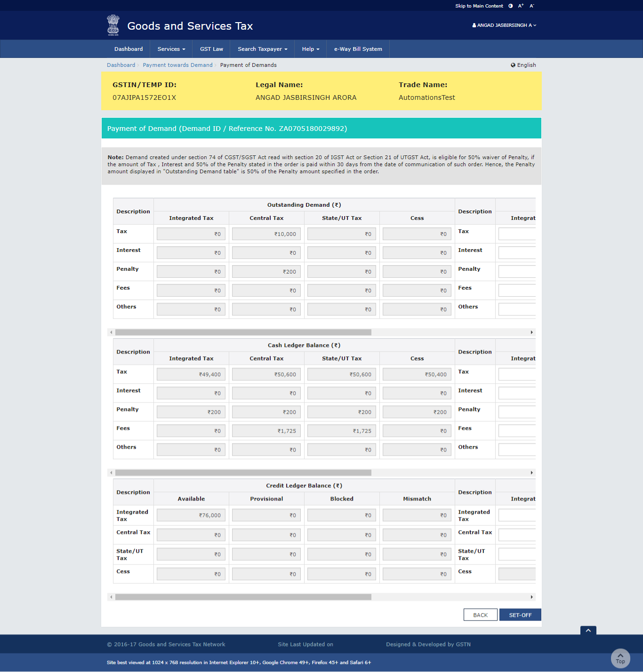Screen dimensions: 643x672
Task: Open the Search Taxpayer dropdown
Action: pos(262,49)
